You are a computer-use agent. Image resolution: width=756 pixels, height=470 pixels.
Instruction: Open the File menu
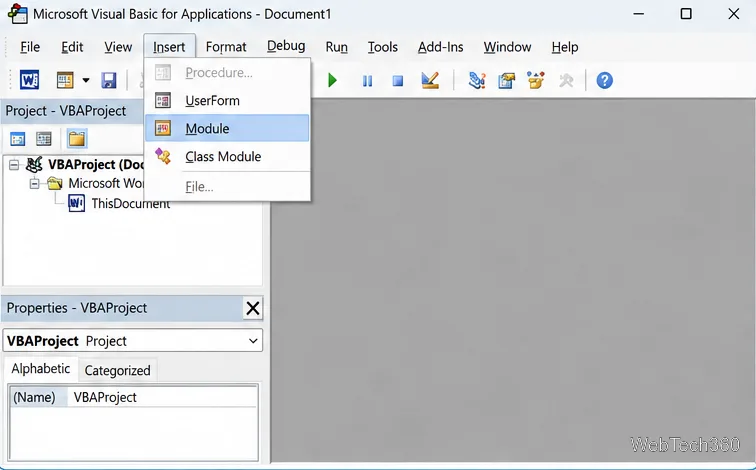pyautogui.click(x=30, y=47)
